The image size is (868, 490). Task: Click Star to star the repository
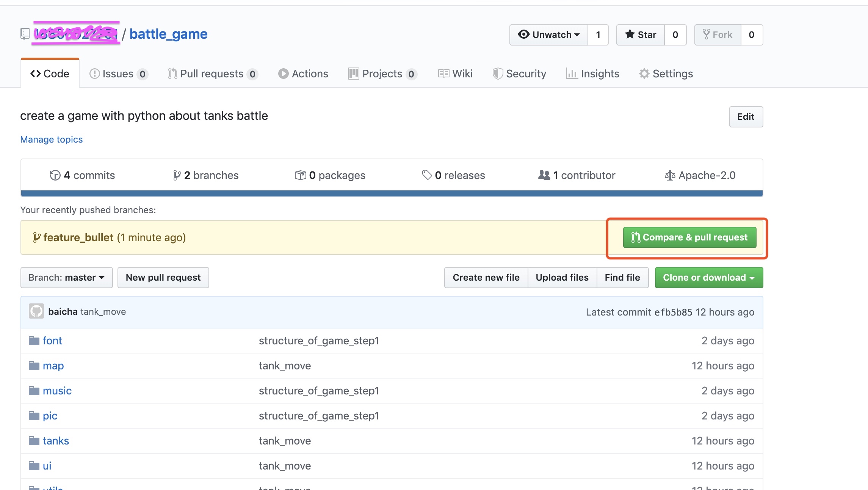[x=641, y=35]
